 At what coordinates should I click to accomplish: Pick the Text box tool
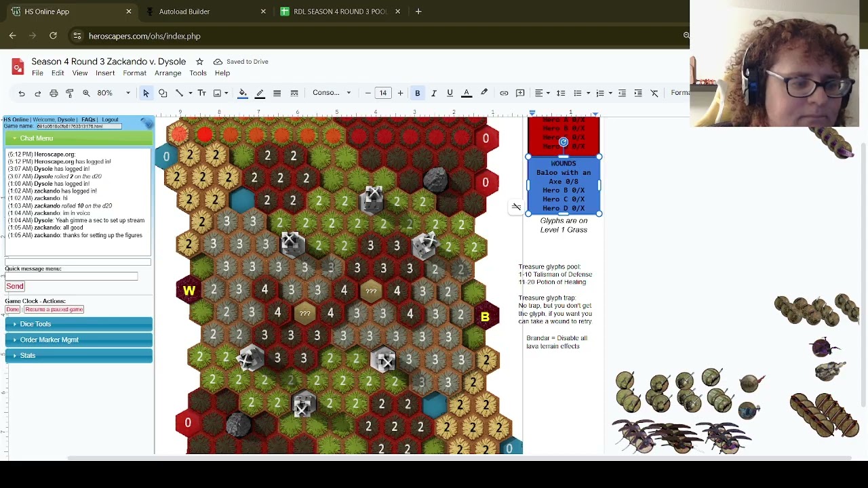tap(201, 93)
